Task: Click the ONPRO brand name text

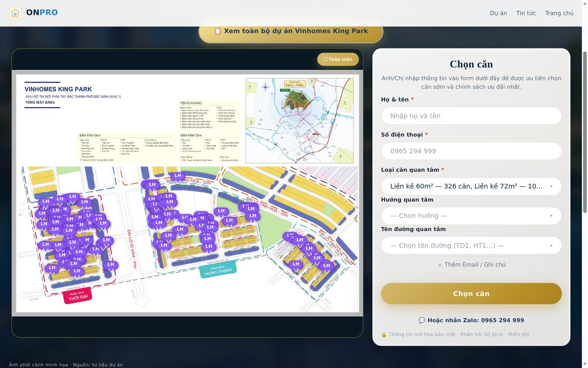Action: pos(42,13)
